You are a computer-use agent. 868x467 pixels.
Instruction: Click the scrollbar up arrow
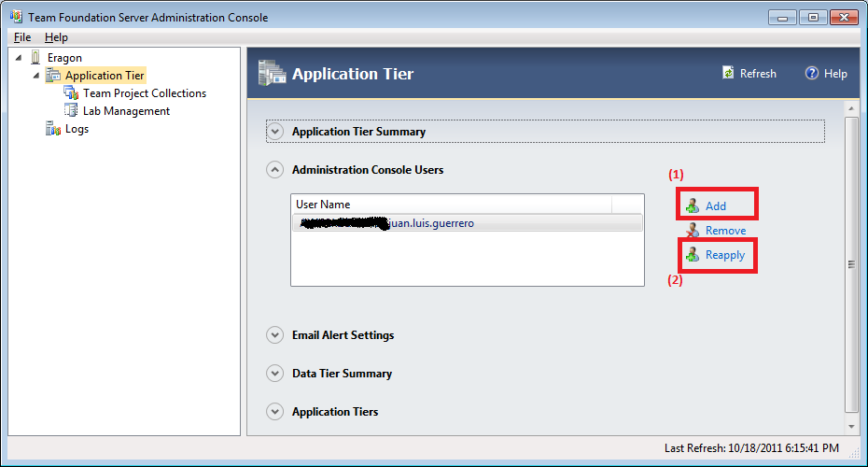pos(851,108)
